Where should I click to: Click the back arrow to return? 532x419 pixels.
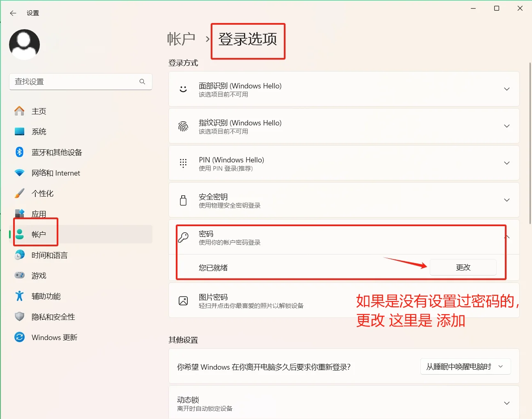point(13,13)
